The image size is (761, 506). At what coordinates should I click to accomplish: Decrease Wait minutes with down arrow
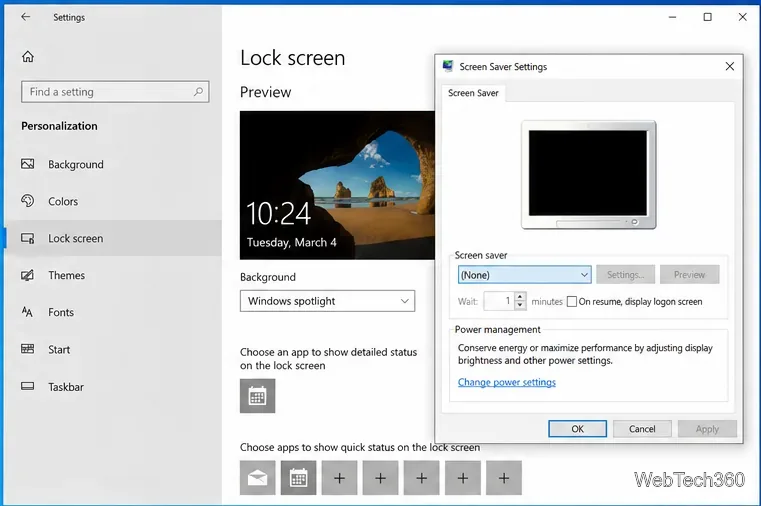(520, 306)
